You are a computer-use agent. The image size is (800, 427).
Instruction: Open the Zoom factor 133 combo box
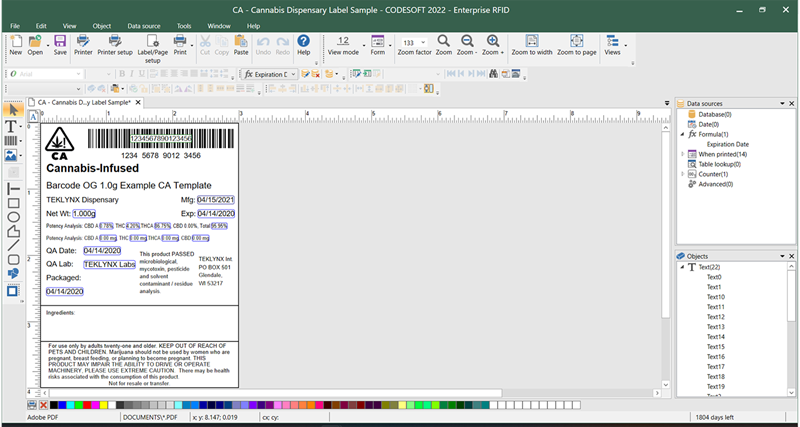[414, 42]
